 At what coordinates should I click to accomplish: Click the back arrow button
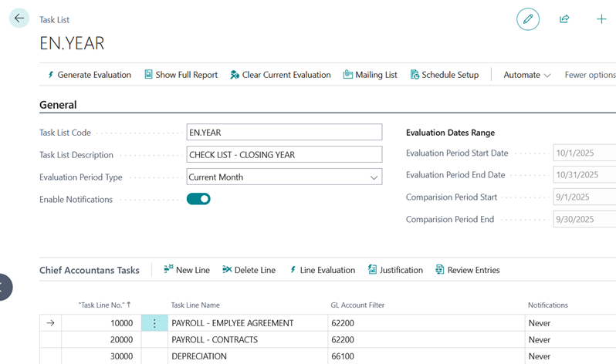(x=19, y=19)
